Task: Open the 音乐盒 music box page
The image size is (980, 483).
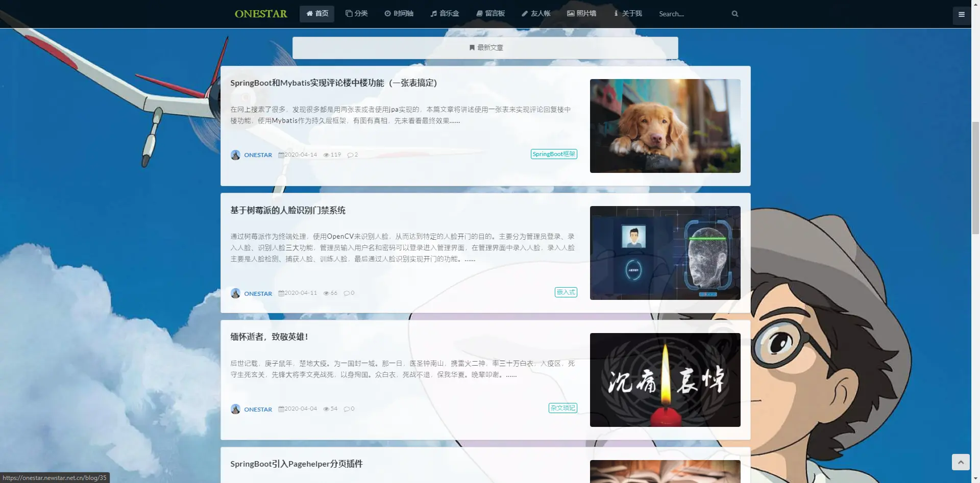Action: (x=445, y=14)
